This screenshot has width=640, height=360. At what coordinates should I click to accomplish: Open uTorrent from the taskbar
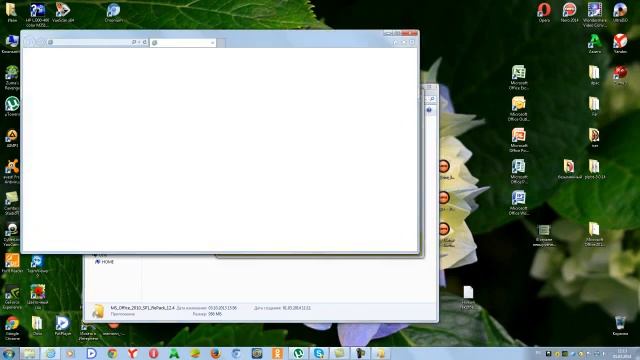click(299, 353)
